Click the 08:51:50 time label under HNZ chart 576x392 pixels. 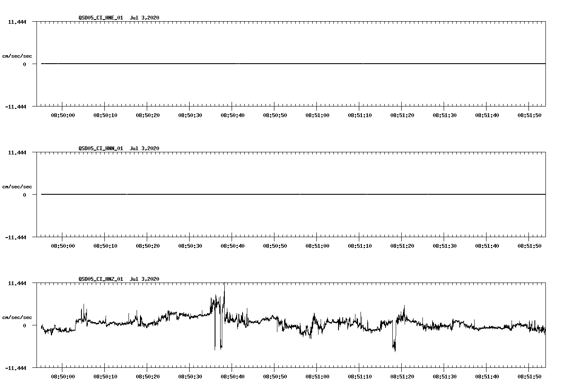pos(529,377)
